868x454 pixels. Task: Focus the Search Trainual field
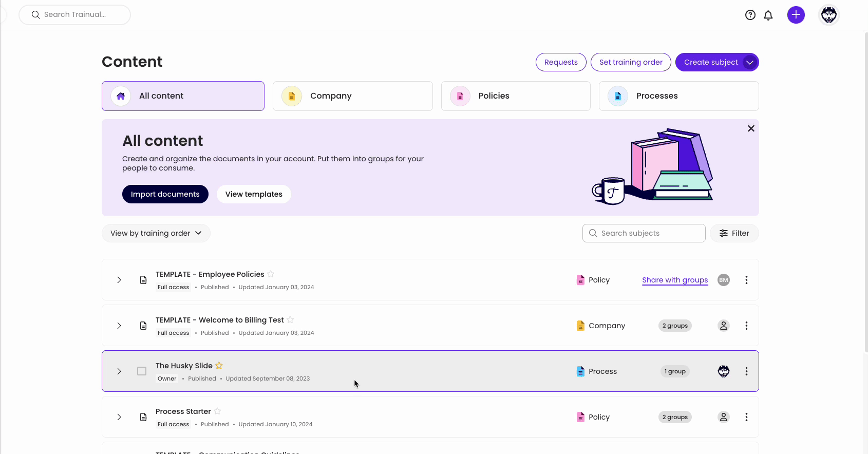pos(75,15)
